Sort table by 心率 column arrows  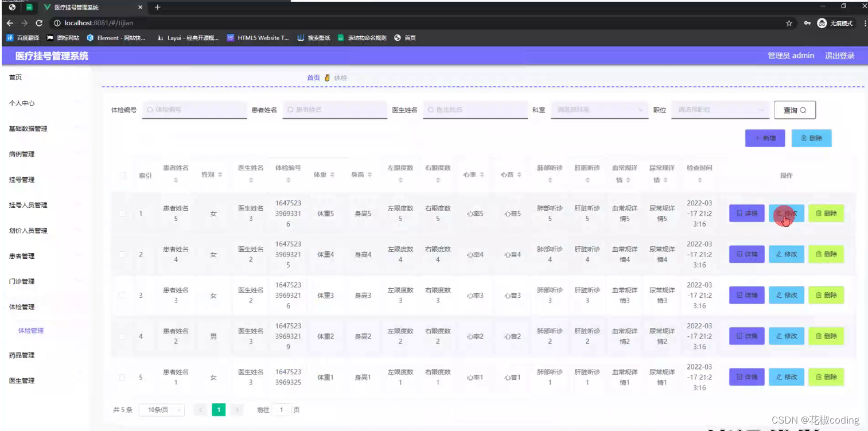coord(482,174)
